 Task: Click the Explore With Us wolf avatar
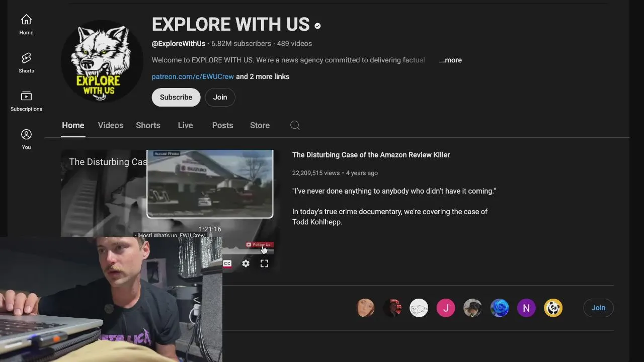click(102, 61)
